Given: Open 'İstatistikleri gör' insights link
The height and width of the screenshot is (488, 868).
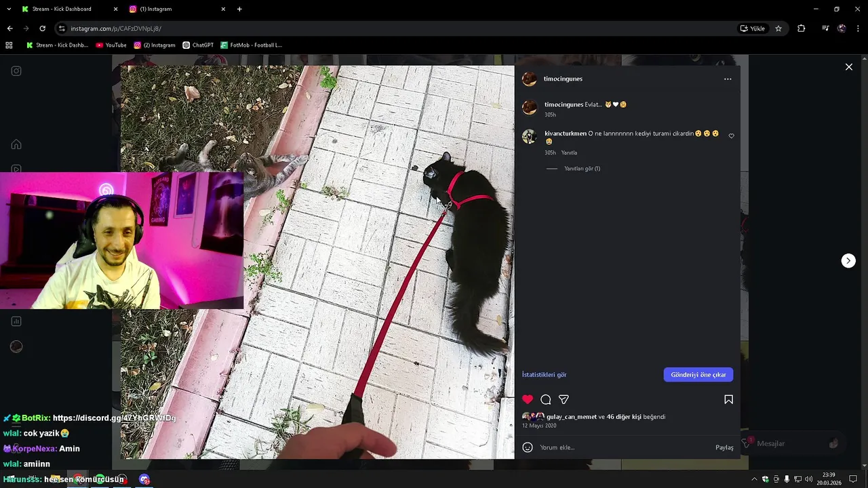Looking at the screenshot, I should pos(544,375).
